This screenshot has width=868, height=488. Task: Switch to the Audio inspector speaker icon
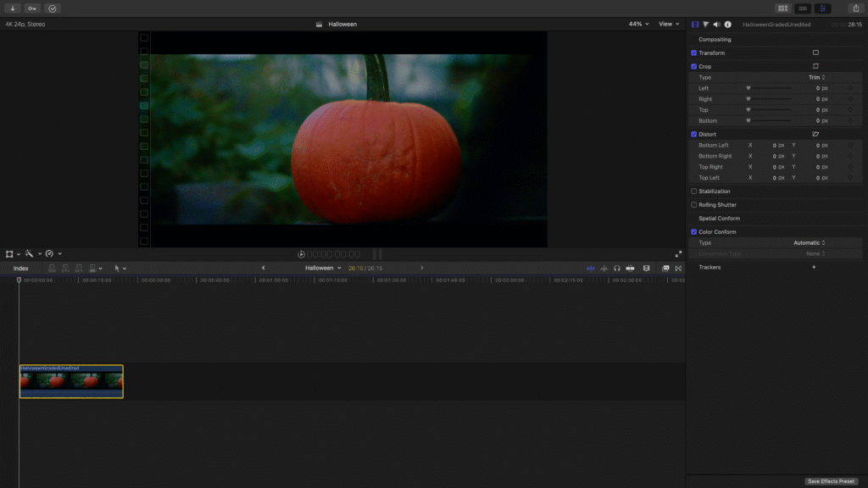[716, 25]
